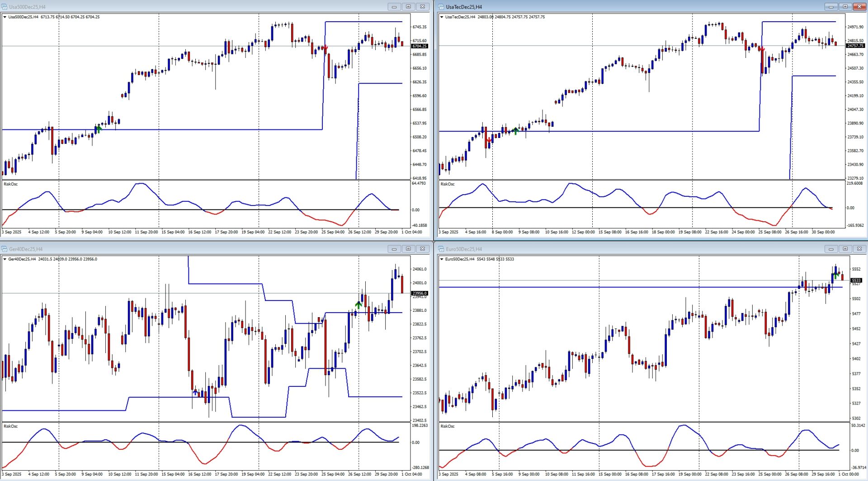The height and width of the screenshot is (481, 868).
Task: Click the Usa500Dec25,H4 window title icon
Action: click(5, 7)
